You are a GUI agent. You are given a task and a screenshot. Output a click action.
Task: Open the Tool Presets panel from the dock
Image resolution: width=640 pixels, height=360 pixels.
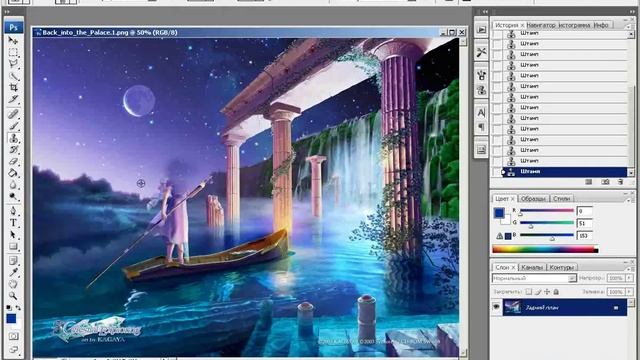pos(481,52)
